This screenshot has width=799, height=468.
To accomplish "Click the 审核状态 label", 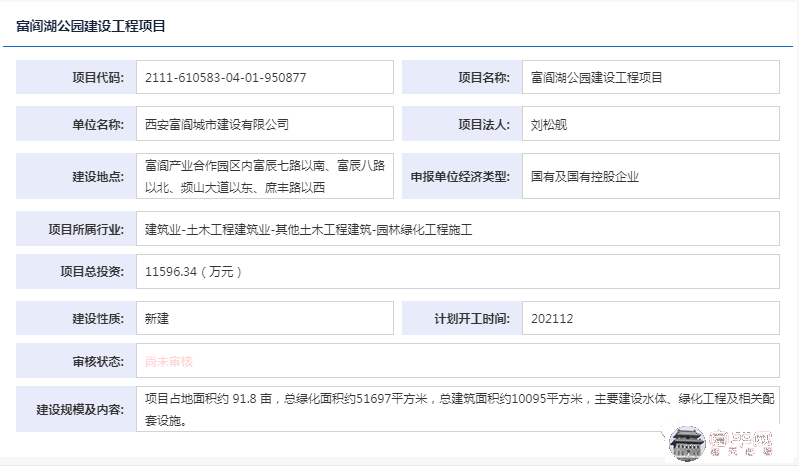I will click(98, 361).
